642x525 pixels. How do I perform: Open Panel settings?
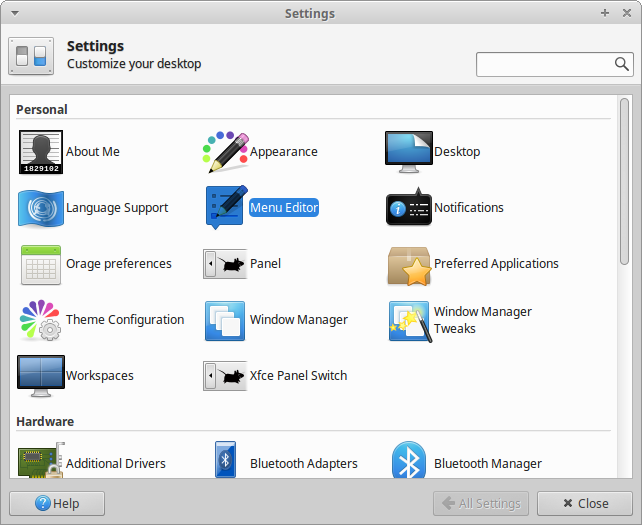225,264
